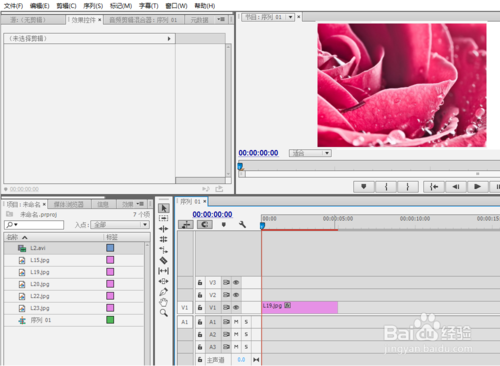Select the Pen tool in toolbox
Viewport: 500px width, 366px height.
click(x=163, y=292)
